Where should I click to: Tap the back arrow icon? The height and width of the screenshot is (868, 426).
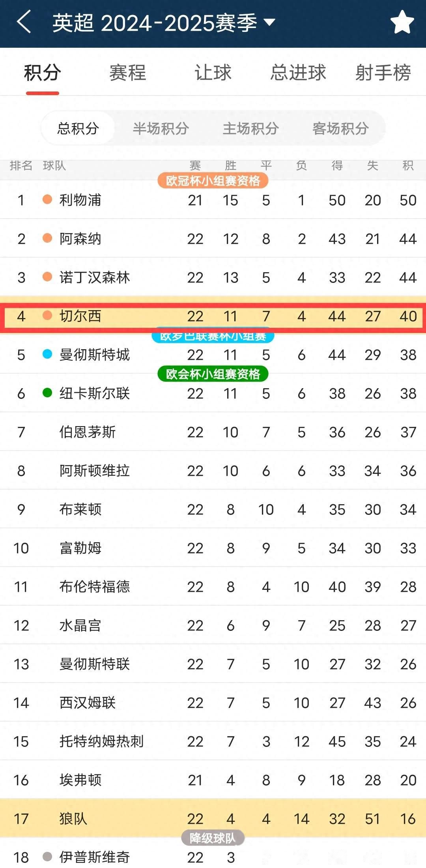(x=24, y=22)
